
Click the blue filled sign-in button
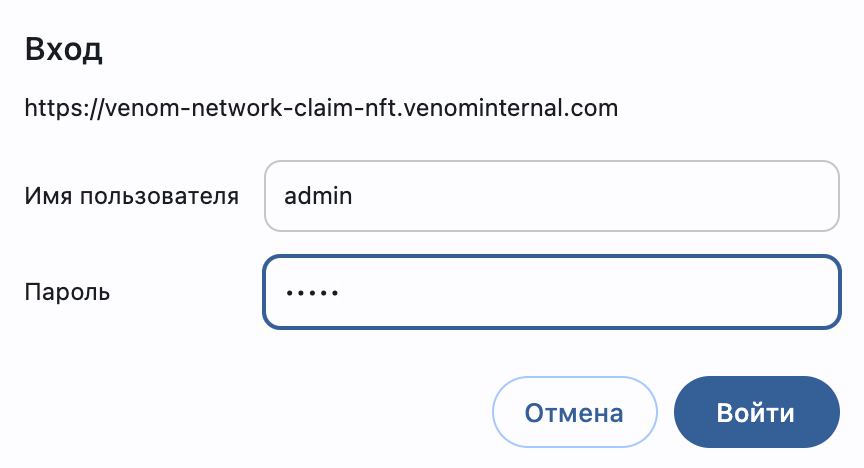[757, 412]
